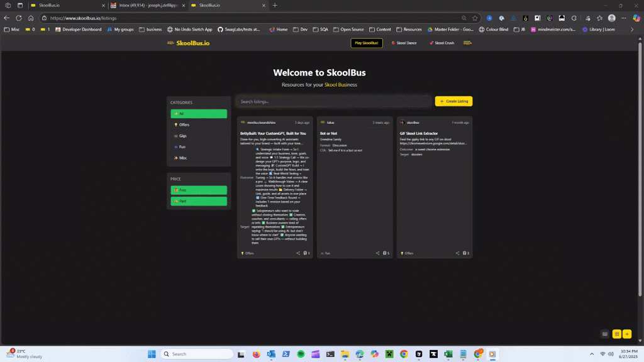Viewport: 644px width, 362px height.
Task: Open the Developer Dashboard bookmark
Action: click(79, 30)
